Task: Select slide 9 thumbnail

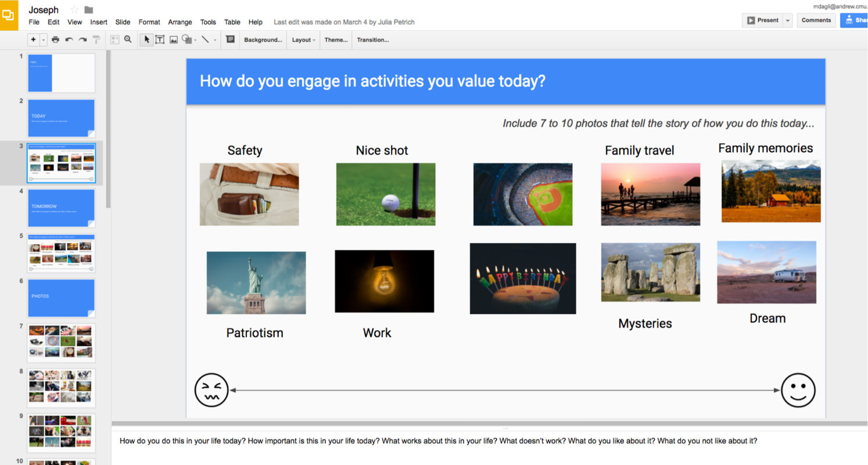Action: coord(61,433)
